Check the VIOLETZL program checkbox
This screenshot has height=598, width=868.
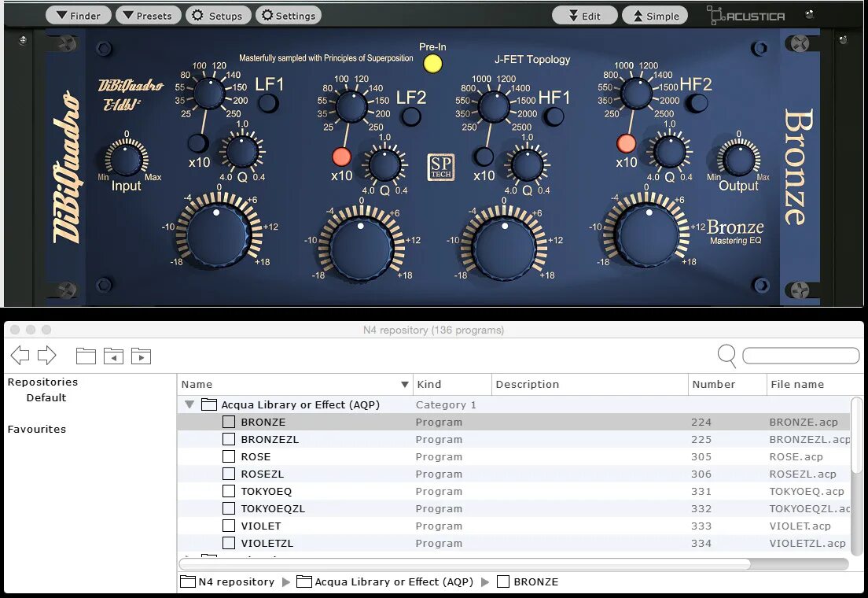229,543
